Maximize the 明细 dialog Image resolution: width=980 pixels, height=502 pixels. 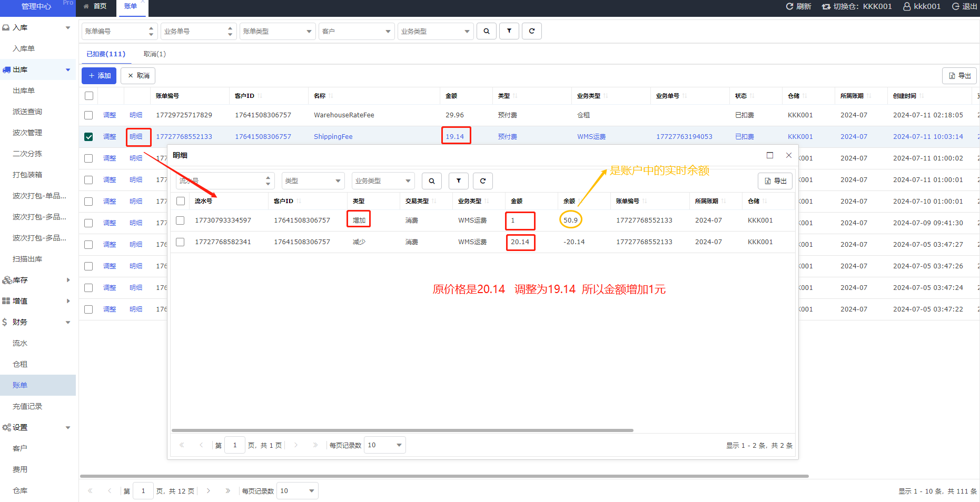pos(770,155)
